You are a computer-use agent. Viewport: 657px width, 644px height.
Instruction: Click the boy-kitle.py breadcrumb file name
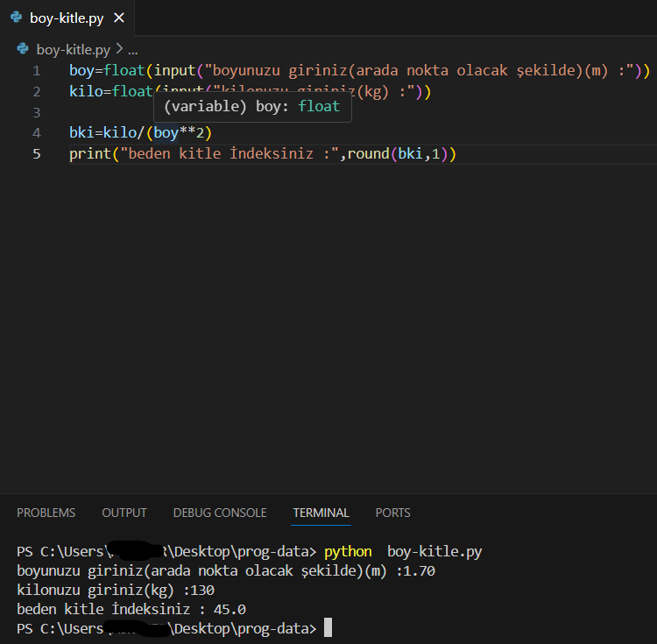coord(74,50)
